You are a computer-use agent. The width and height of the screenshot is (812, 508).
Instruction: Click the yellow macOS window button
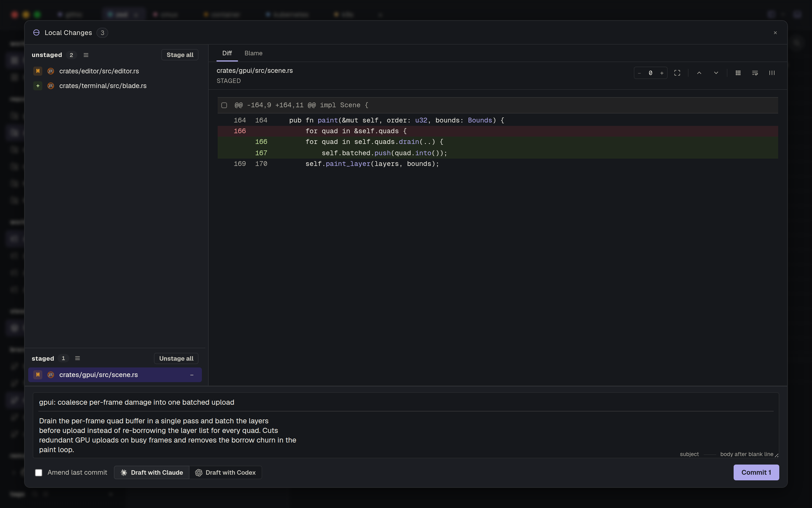pyautogui.click(x=26, y=14)
